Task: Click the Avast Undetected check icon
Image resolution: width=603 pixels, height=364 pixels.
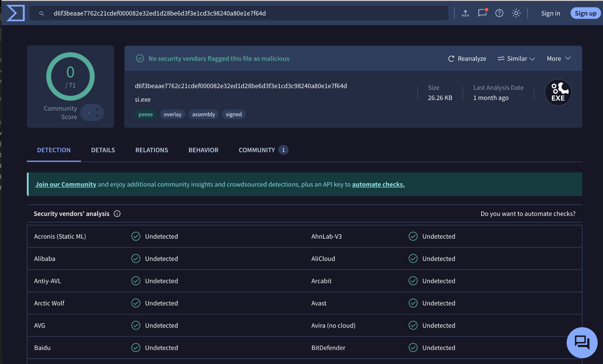Action: (x=413, y=303)
